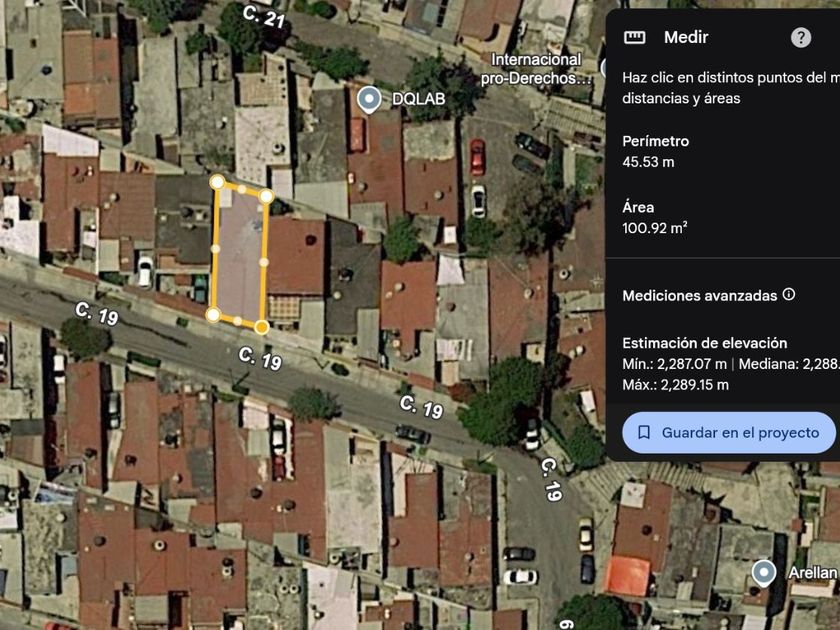Screen dimensions: 840x630
Task: Click the Internacional pro-Derechos place label
Action: coord(536,69)
